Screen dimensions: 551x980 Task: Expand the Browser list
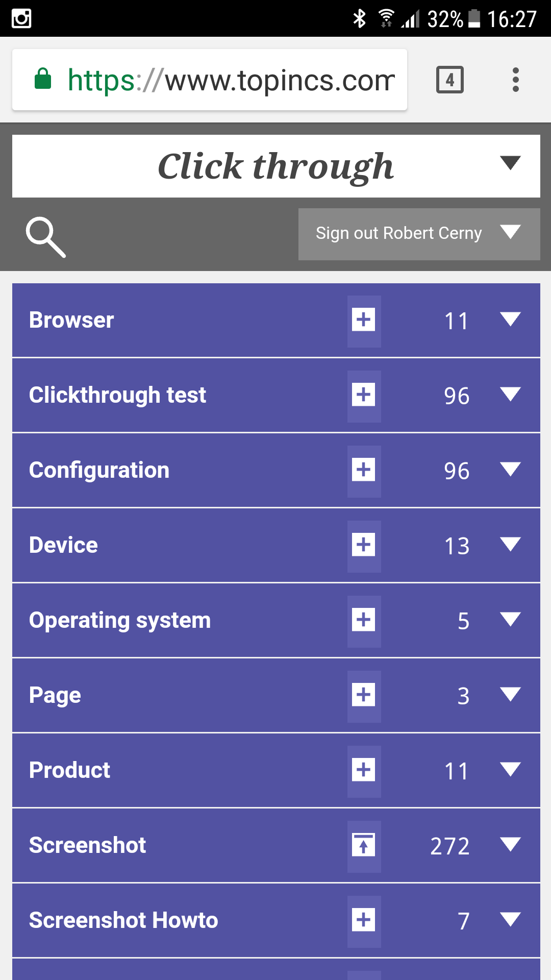[x=510, y=320]
